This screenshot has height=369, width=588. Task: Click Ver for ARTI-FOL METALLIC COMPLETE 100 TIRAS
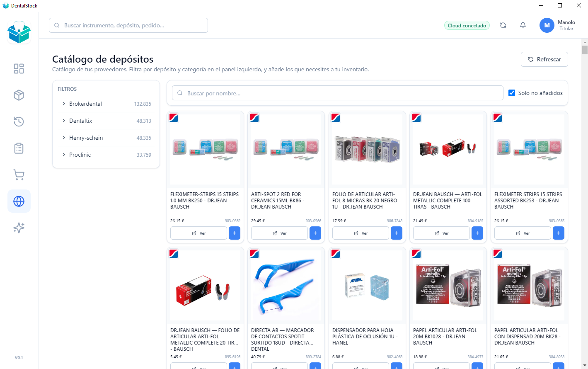tap(442, 233)
